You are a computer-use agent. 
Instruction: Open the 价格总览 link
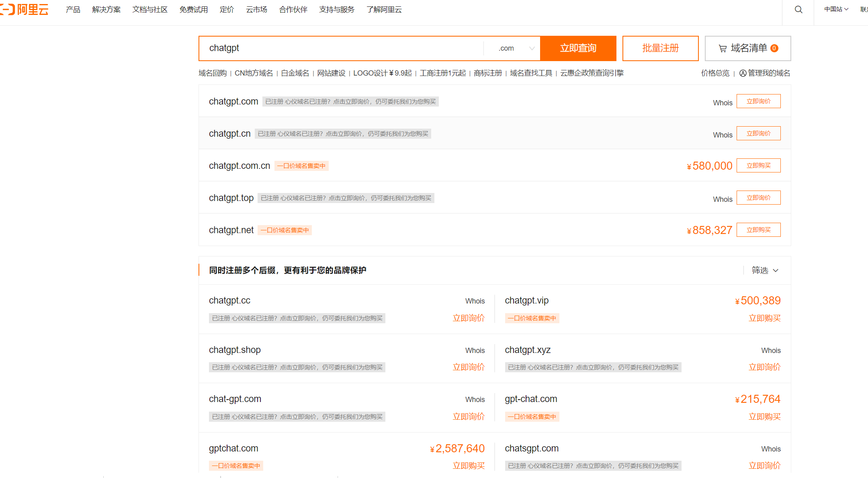[715, 73]
